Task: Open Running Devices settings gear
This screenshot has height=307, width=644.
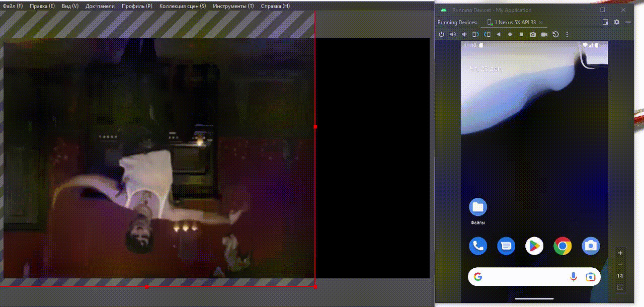Action: click(x=617, y=22)
